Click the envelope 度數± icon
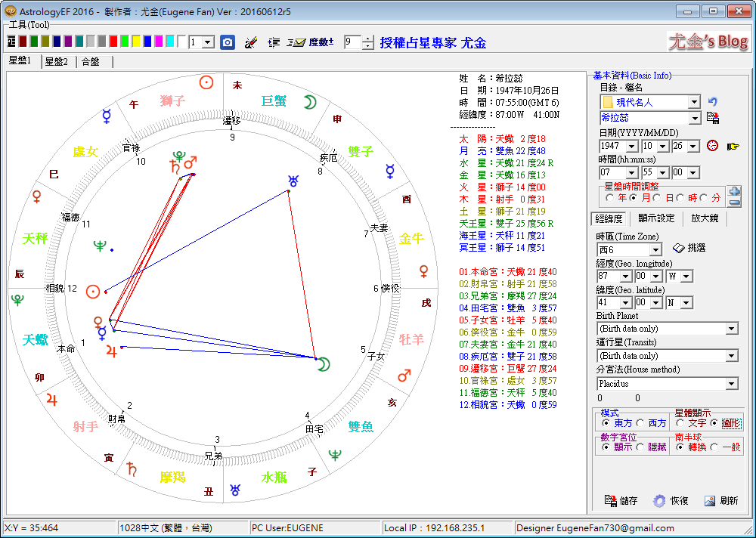The height and width of the screenshot is (538, 756). click(x=310, y=42)
